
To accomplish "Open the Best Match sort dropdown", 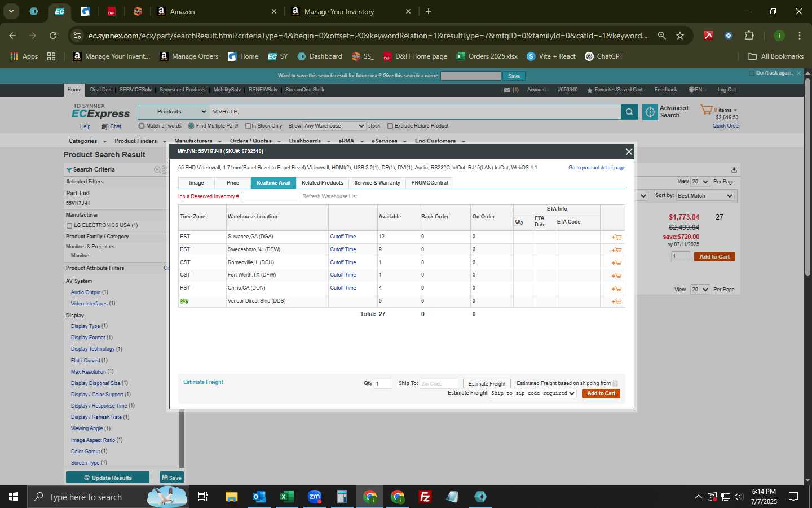I will (705, 196).
